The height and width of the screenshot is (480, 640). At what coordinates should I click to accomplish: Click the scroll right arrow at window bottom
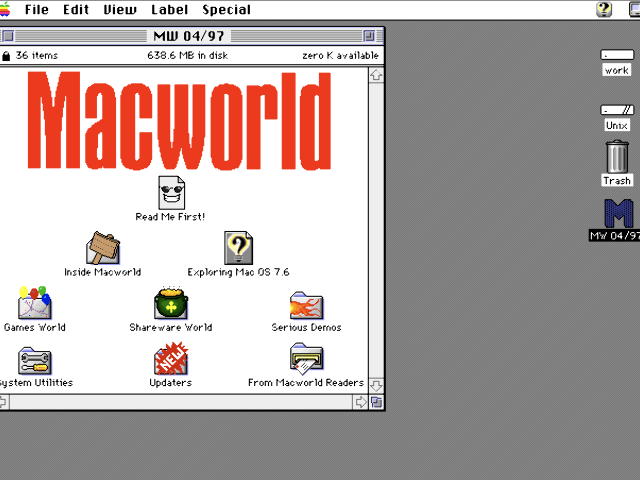tap(361, 402)
